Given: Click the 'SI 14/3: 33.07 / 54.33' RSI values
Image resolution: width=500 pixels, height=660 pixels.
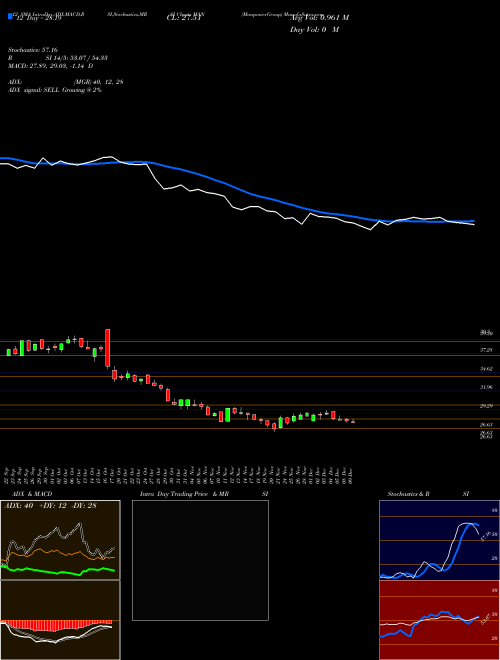Looking at the screenshot, I should pos(77,58).
